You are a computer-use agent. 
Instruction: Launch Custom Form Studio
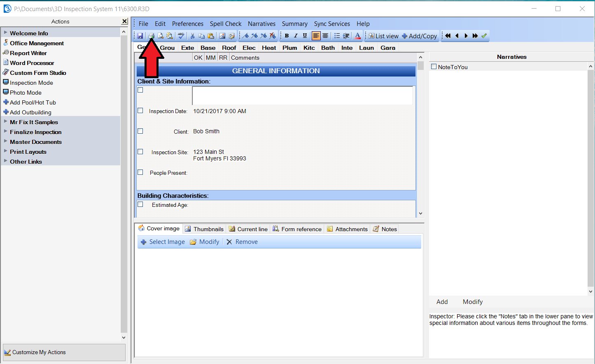click(38, 73)
